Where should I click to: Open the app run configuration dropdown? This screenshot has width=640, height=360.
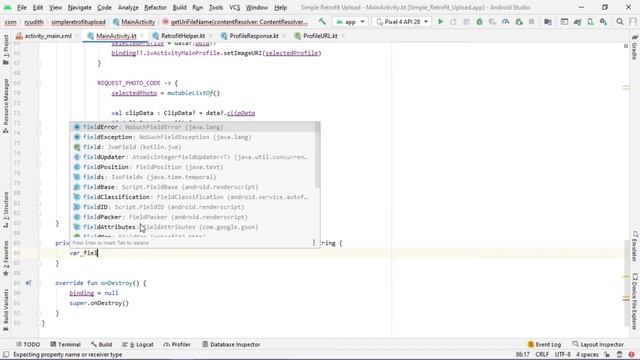tap(350, 22)
